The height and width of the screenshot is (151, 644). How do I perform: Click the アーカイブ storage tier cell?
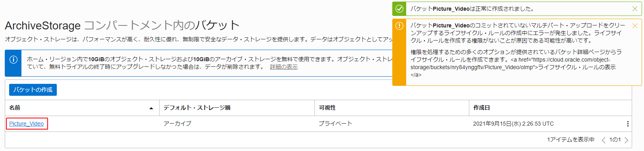coord(177,124)
